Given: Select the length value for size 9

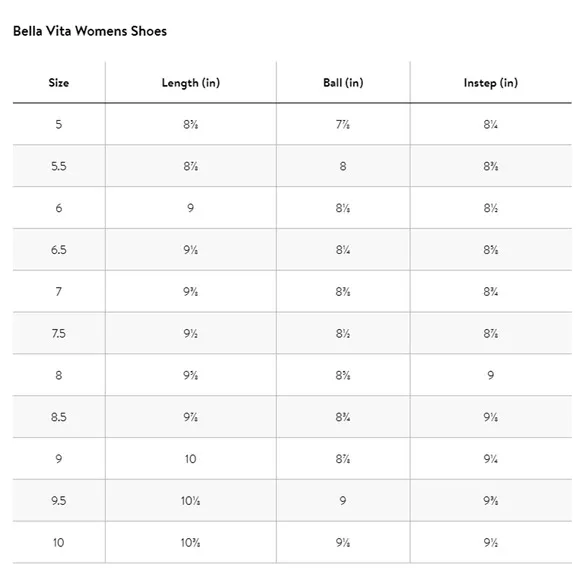Looking at the screenshot, I should click(x=191, y=459).
